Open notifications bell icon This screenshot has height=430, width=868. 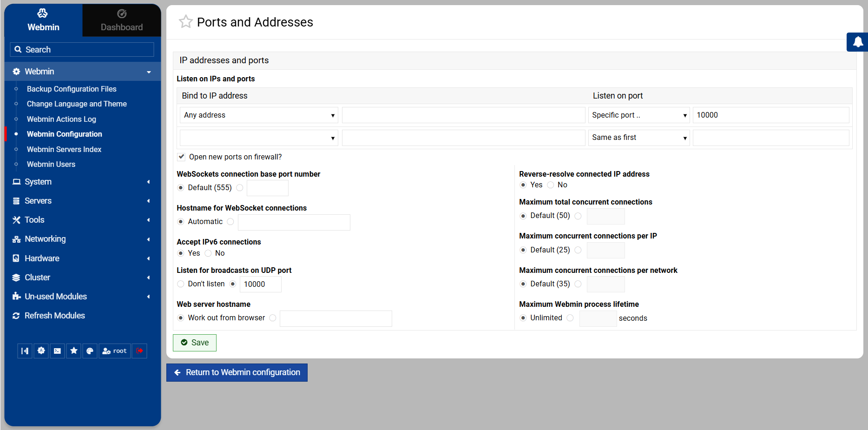click(858, 42)
